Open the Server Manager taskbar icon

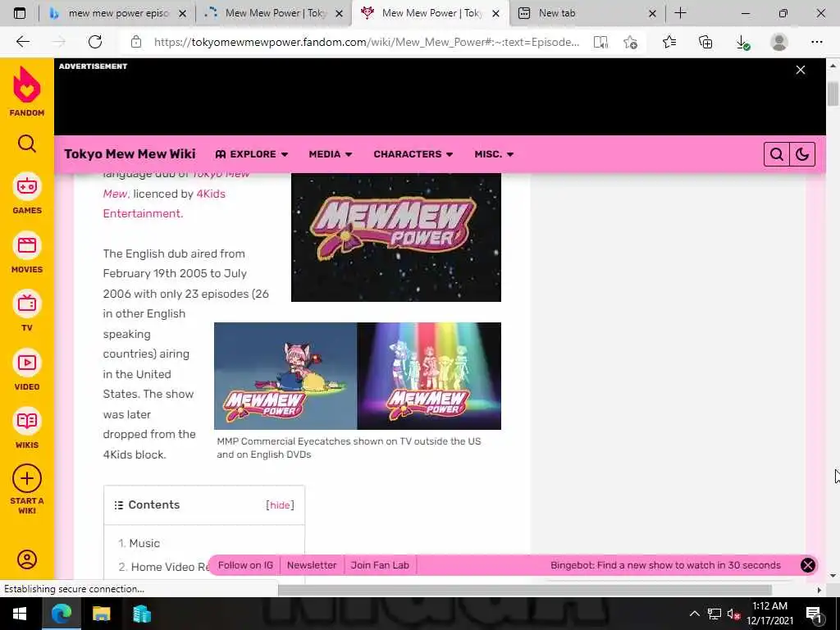(x=142, y=614)
